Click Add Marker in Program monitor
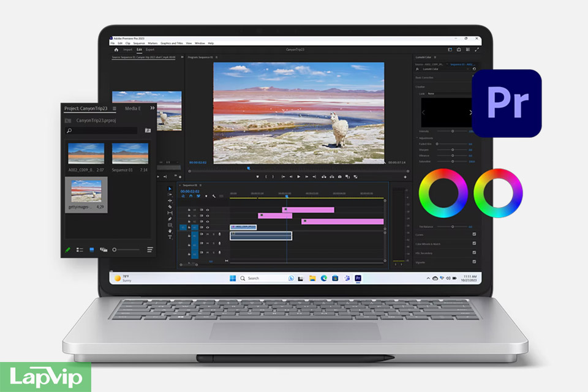This screenshot has width=588, height=392. pos(258,176)
